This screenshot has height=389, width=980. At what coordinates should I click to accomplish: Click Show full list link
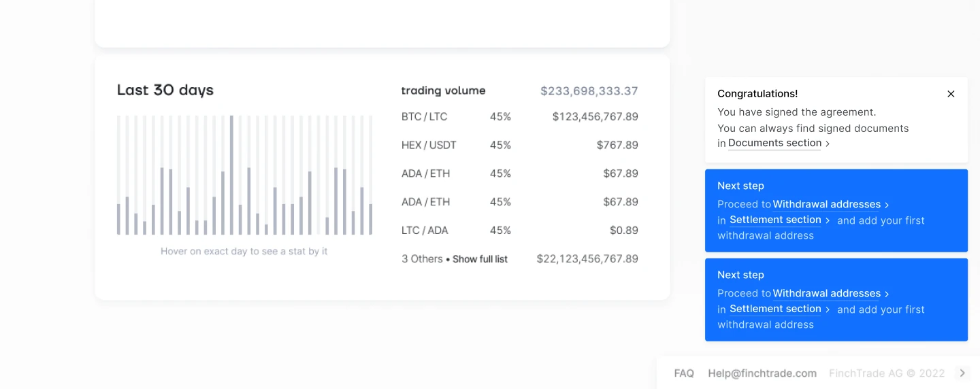point(480,259)
